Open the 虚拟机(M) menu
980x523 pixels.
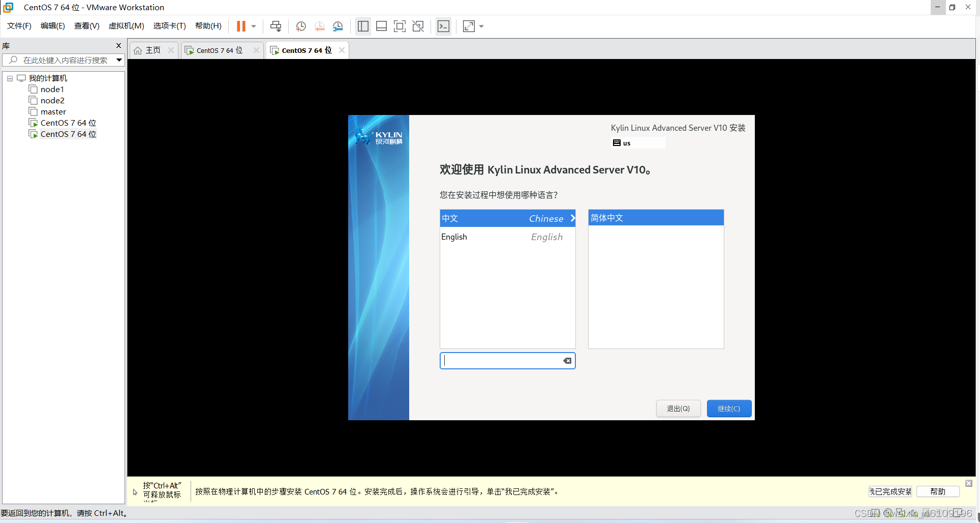pos(127,26)
